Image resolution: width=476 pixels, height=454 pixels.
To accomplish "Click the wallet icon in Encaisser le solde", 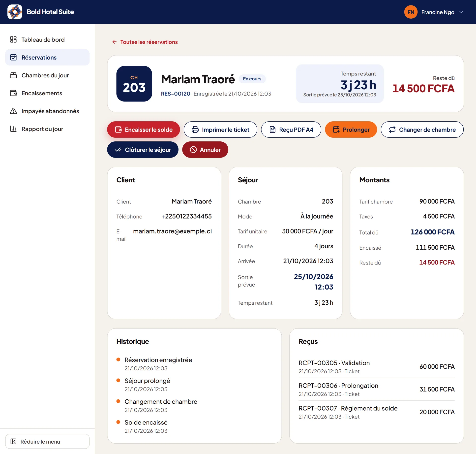I will click(x=118, y=130).
